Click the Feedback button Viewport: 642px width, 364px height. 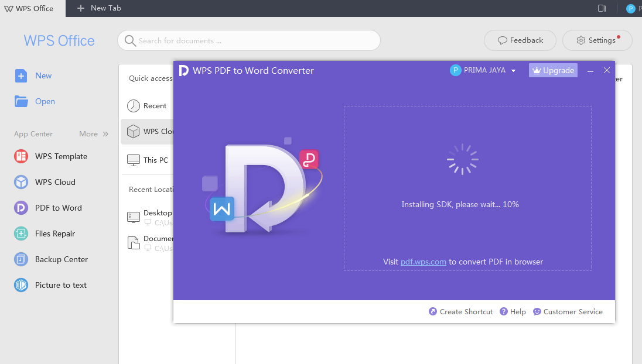(520, 40)
